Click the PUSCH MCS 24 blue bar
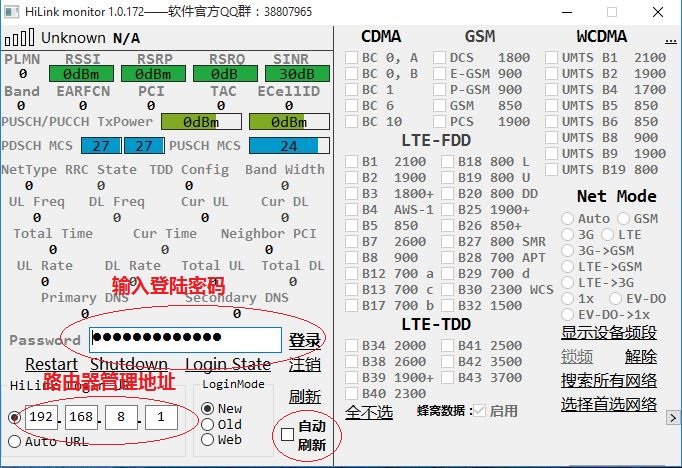Viewport: 682px width, 468px height. pos(289,146)
